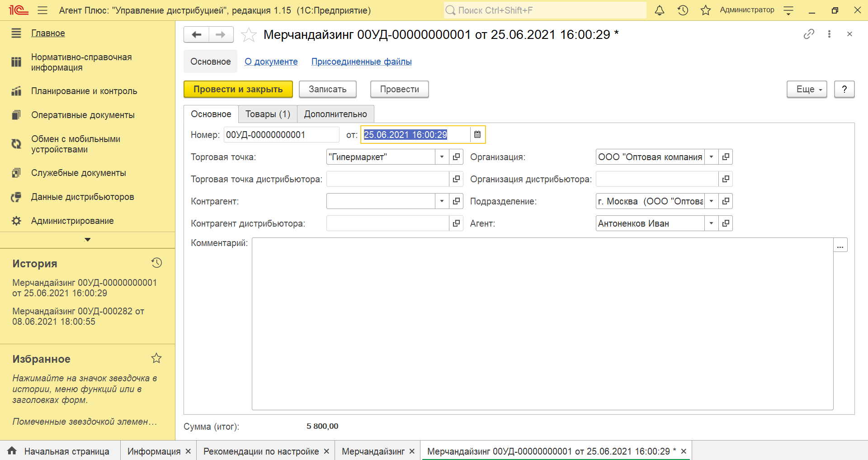868x460 pixels.
Task: Open Обмен с мобильными устройствами section
Action: pos(75,144)
